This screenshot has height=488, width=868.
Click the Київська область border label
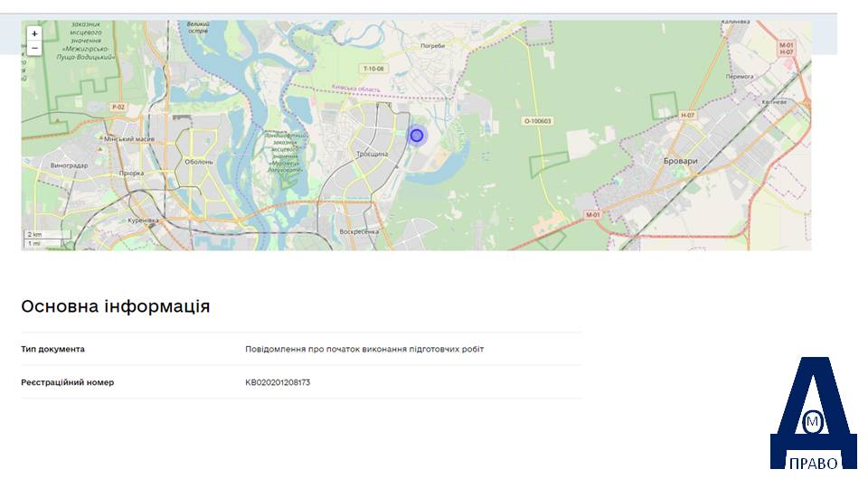pos(356,89)
